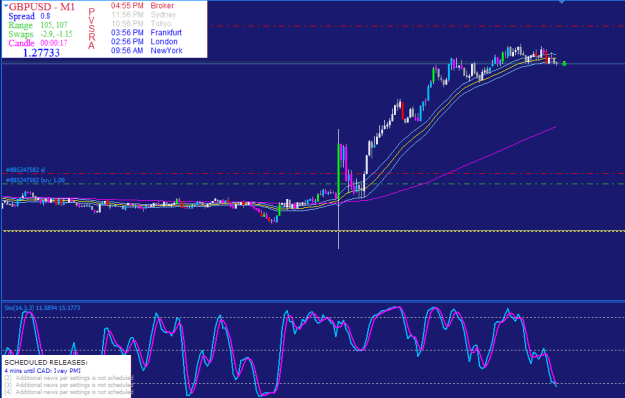Image resolution: width=625 pixels, height=398 pixels.
Task: Click the 4 mins until CAD: Ivey PMI line
Action: pyautogui.click(x=43, y=371)
